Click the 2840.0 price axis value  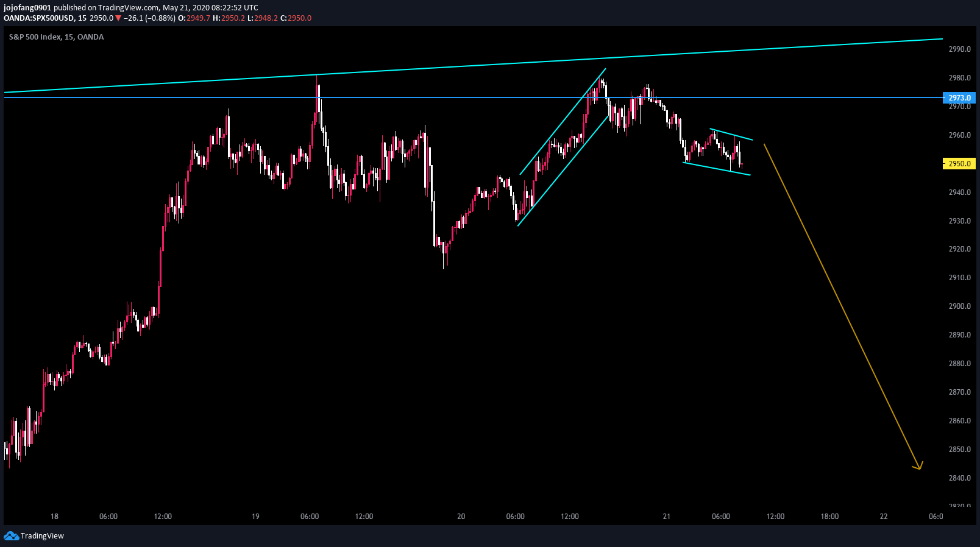960,478
